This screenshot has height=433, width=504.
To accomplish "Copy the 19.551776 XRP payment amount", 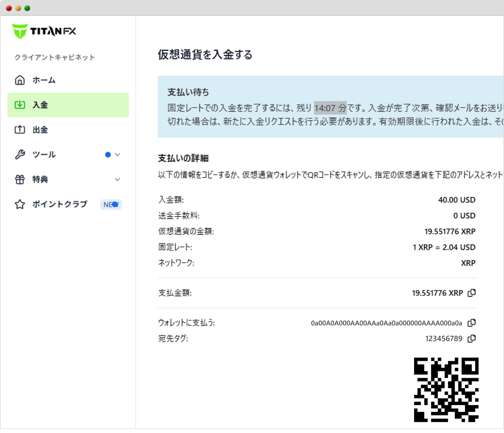I will tap(472, 293).
